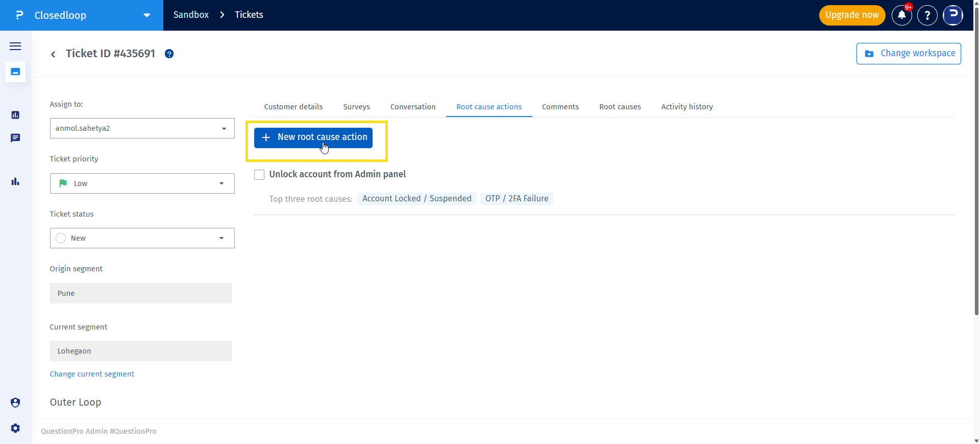Click QuestionPro Admin #QuestionPro footer text

(99, 431)
